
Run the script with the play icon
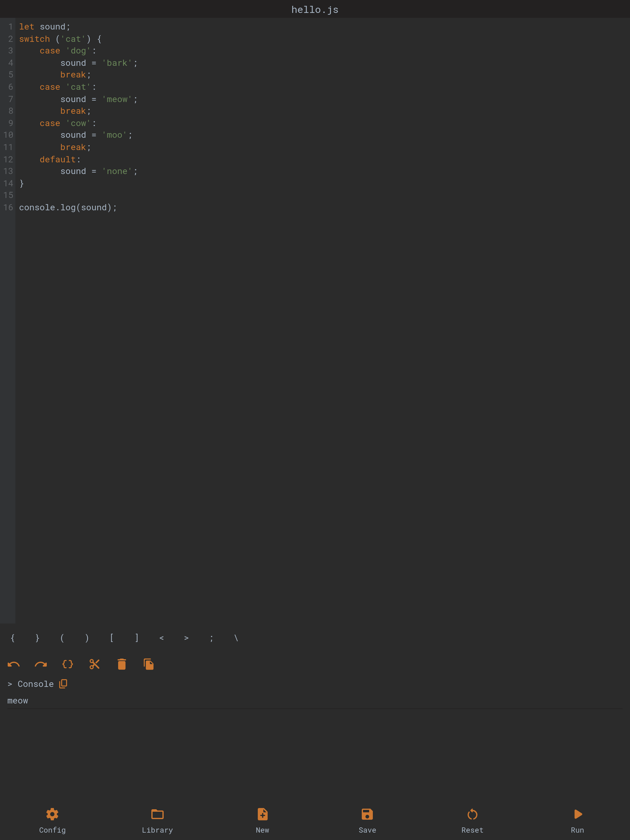577,821
